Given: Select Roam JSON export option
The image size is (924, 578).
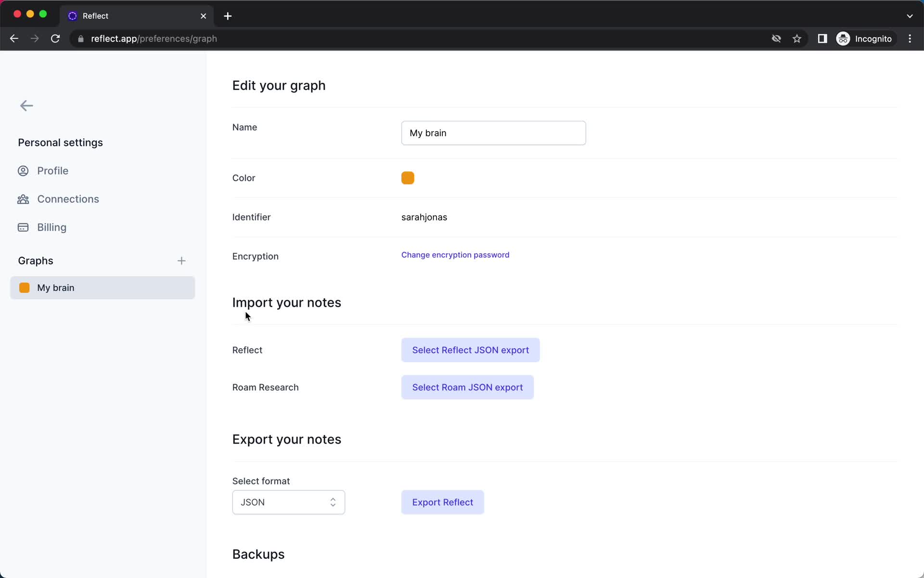Looking at the screenshot, I should coord(468,387).
